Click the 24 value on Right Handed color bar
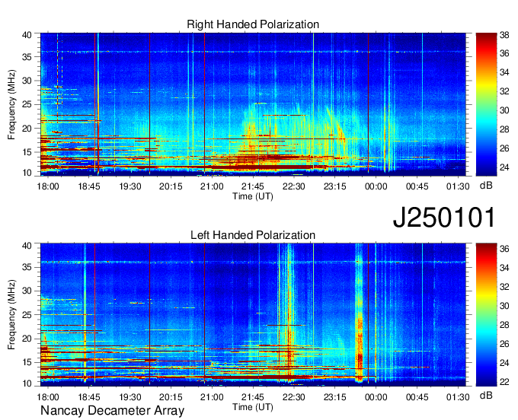The height and width of the screenshot is (420, 518). click(504, 167)
